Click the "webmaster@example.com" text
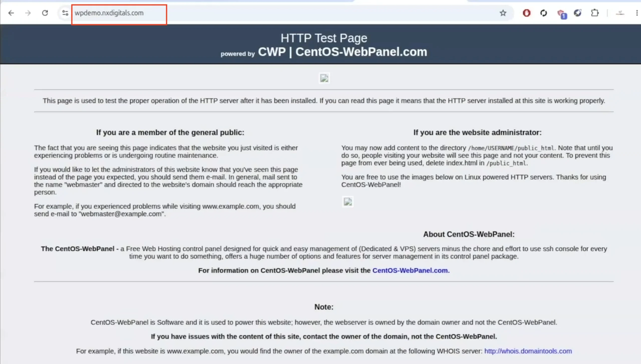The image size is (641, 364). pyautogui.click(x=121, y=214)
